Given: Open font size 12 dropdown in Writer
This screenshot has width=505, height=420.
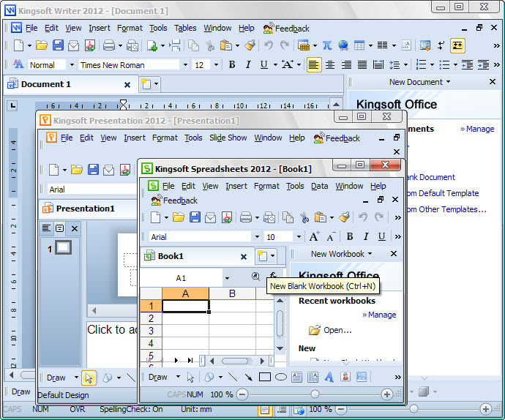Looking at the screenshot, I should pyautogui.click(x=216, y=65).
